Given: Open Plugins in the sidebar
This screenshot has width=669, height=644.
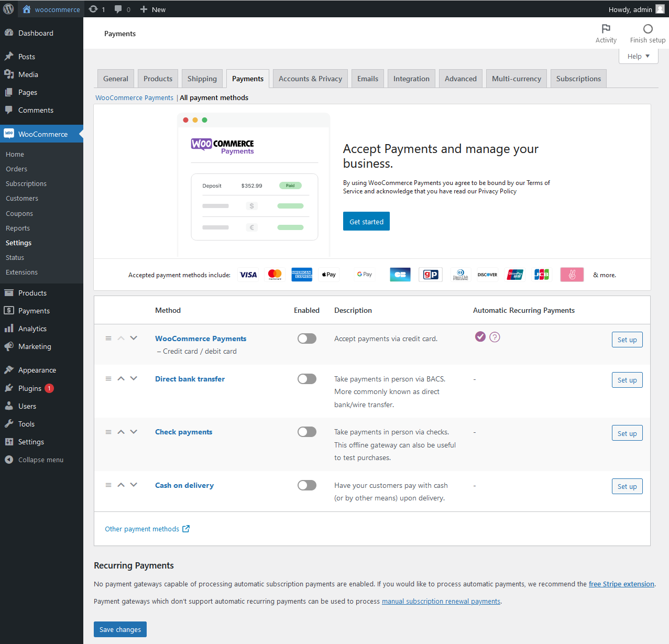Looking at the screenshot, I should (x=41, y=388).
